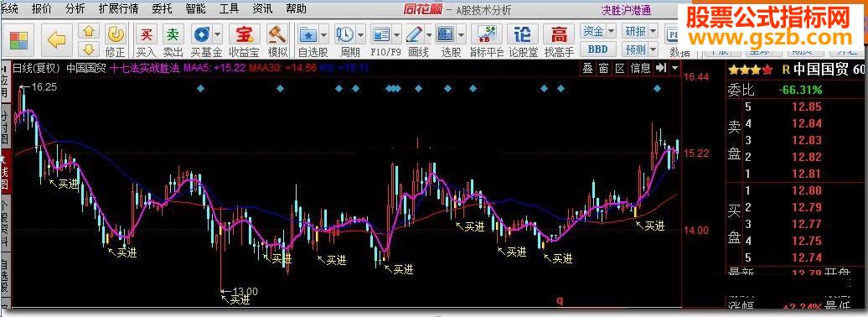
Task: Select sell-1 price 12.81
Action: tap(807, 174)
